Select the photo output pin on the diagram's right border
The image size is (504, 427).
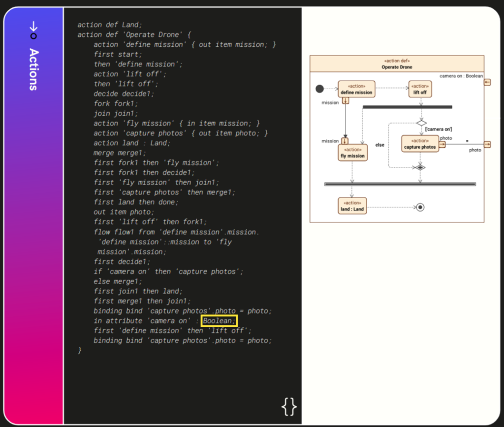click(x=487, y=144)
